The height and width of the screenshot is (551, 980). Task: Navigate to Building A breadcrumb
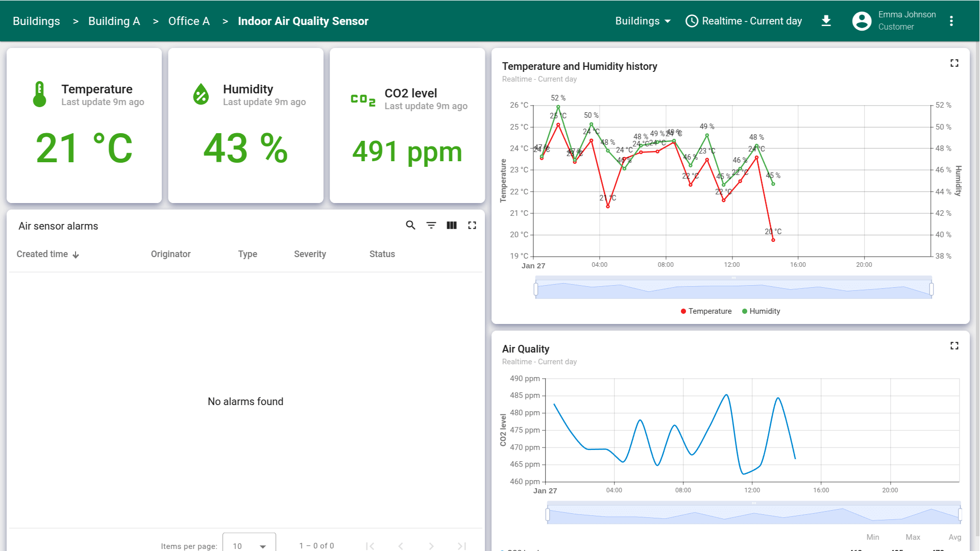(x=114, y=21)
